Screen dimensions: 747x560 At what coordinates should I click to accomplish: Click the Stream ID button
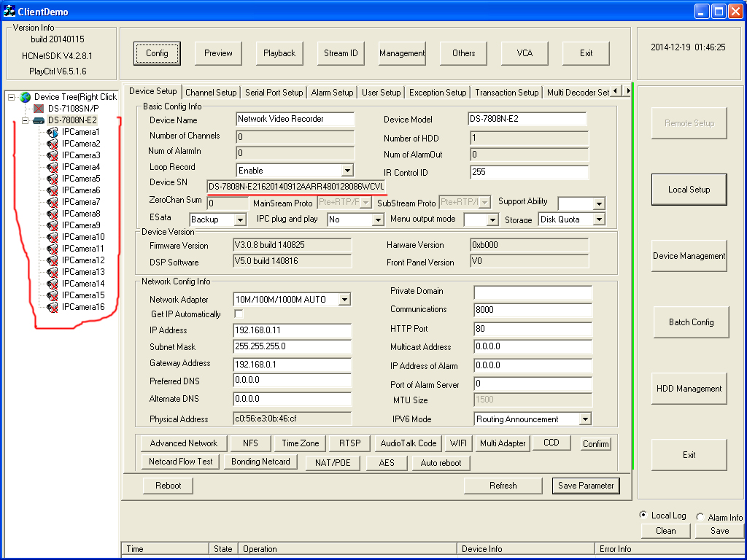coord(341,53)
